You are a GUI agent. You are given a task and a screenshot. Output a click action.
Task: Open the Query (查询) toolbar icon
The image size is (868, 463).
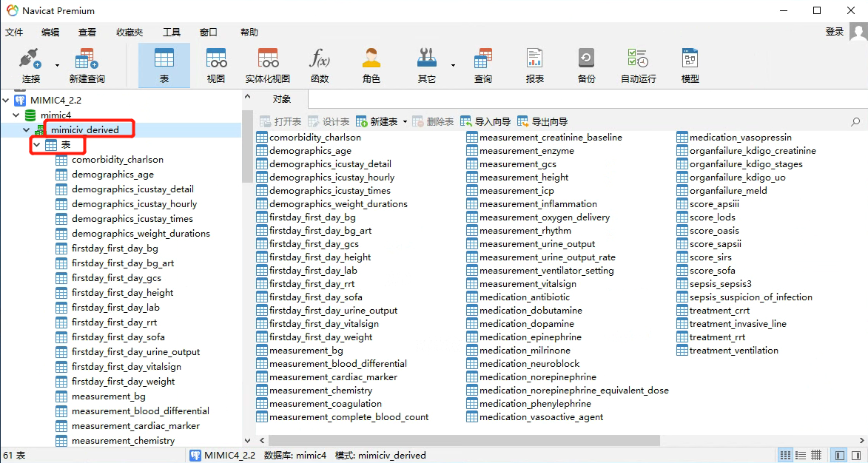pos(482,65)
